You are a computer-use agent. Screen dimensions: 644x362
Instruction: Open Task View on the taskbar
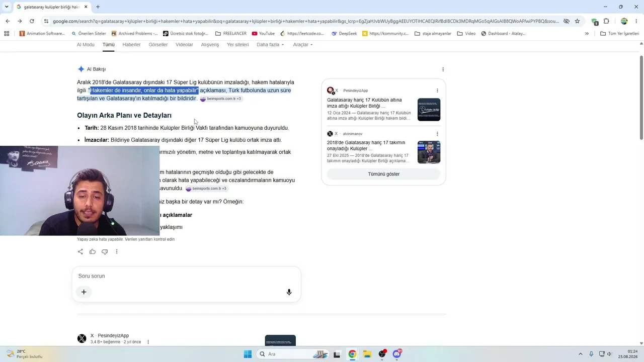(x=337, y=354)
